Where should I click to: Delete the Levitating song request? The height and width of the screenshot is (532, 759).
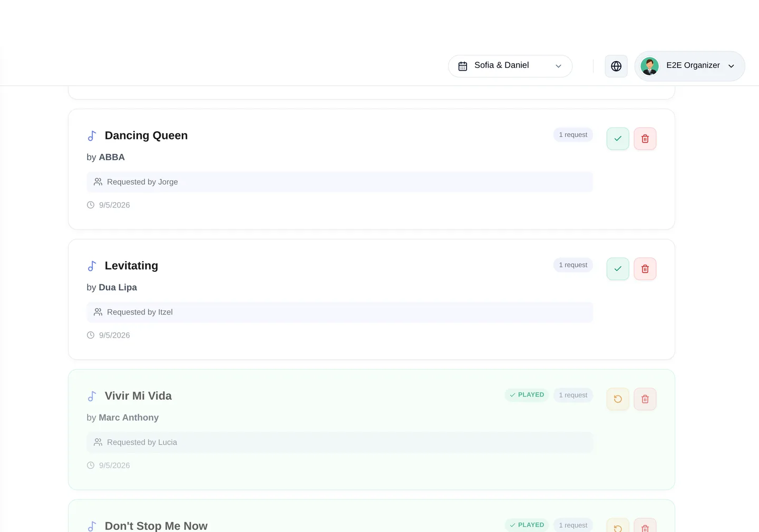tap(645, 269)
